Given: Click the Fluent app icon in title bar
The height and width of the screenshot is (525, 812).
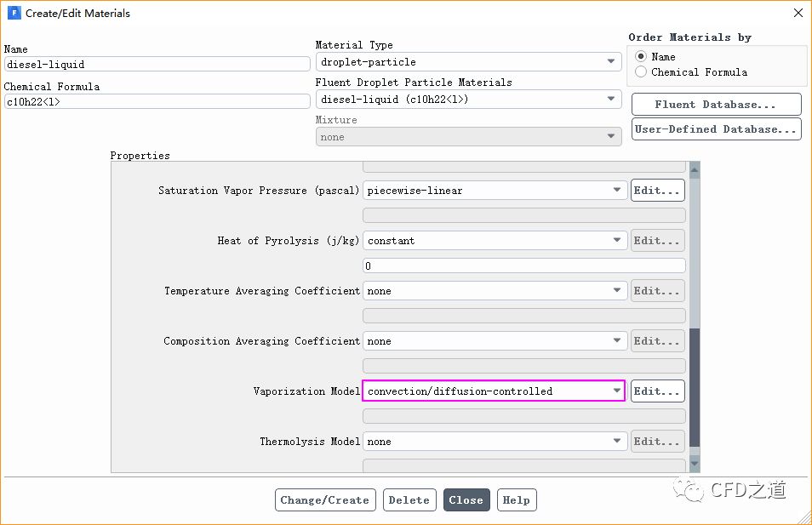Looking at the screenshot, I should coord(14,14).
